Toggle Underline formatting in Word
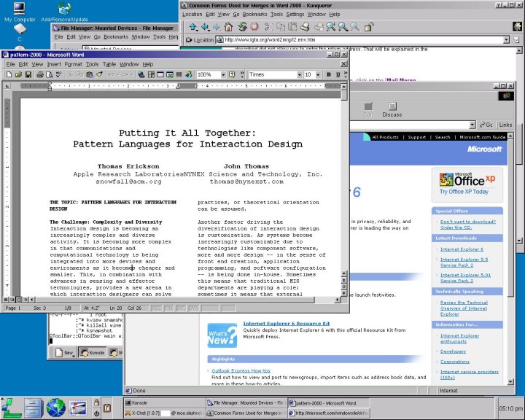The height and width of the screenshot is (420, 525). click(338, 74)
